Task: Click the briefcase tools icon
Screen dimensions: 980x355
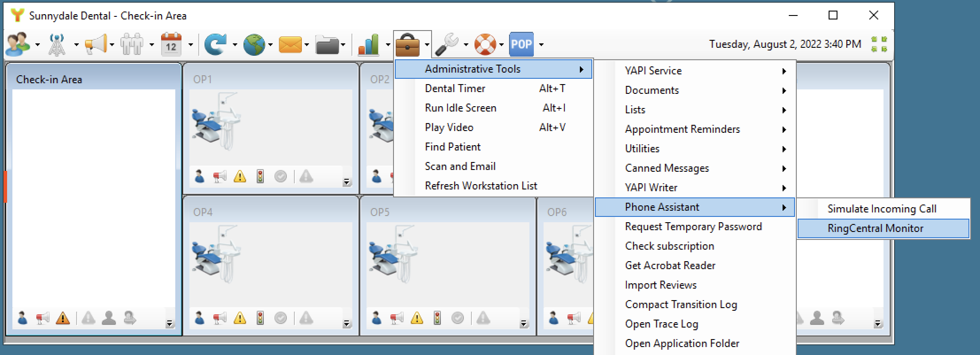Action: [x=407, y=44]
